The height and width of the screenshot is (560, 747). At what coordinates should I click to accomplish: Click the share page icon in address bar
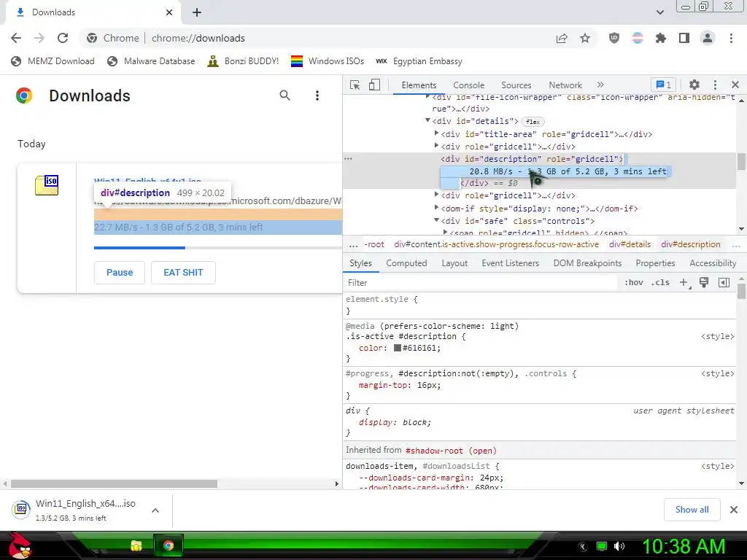point(562,38)
